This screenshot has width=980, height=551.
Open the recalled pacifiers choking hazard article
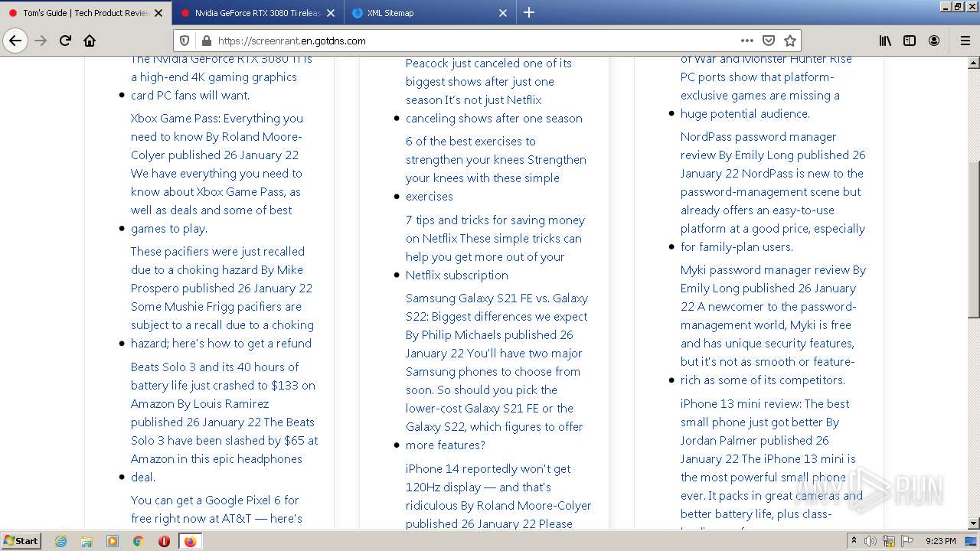[222, 297]
